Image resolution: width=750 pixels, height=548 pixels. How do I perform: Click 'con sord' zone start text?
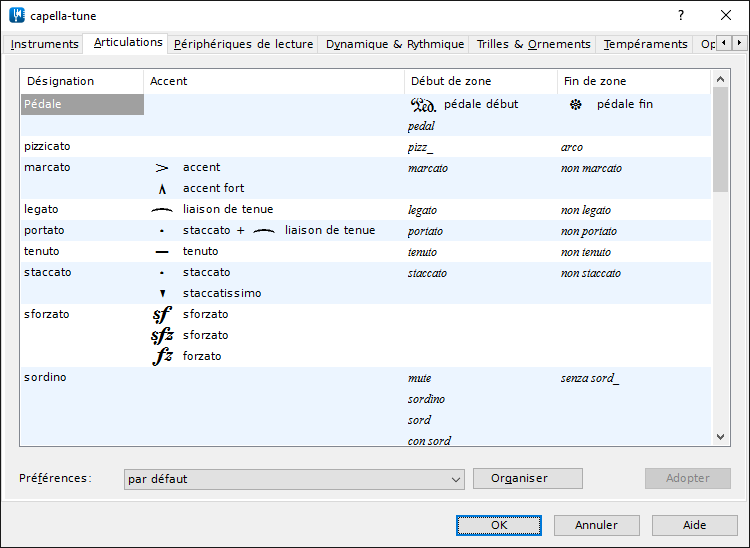[x=429, y=441]
